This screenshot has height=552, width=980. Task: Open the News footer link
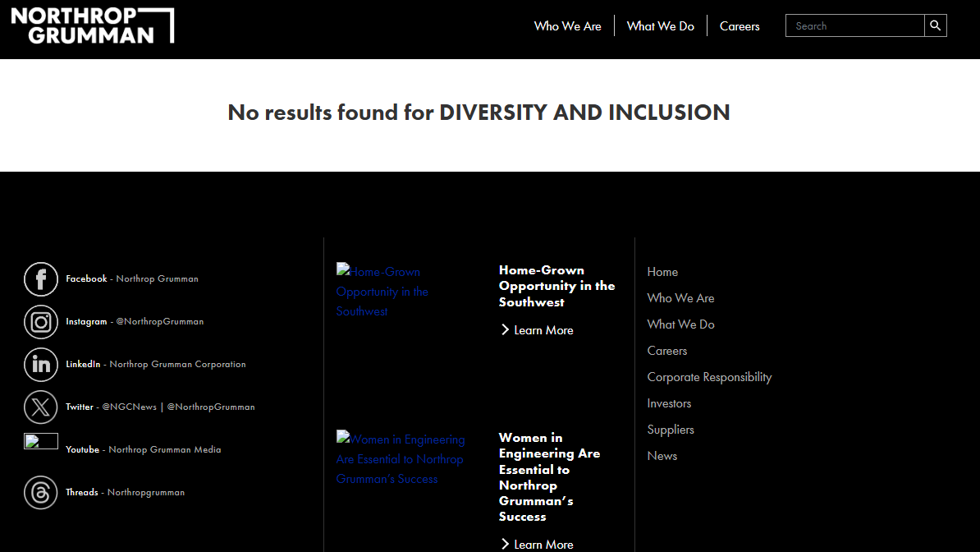click(662, 456)
